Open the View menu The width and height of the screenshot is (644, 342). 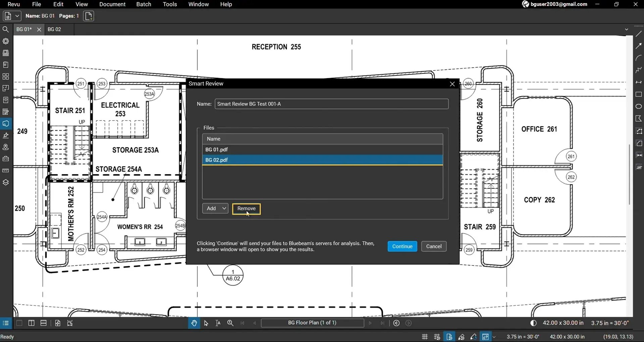(x=82, y=4)
